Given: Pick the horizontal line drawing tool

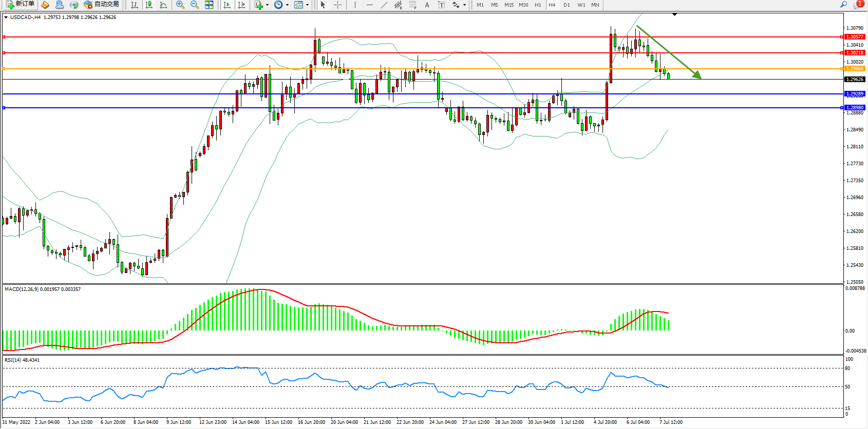Looking at the screenshot, I should click(369, 5).
